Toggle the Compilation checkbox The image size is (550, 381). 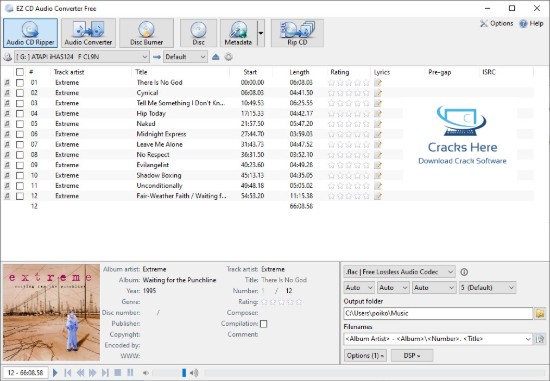click(x=263, y=324)
